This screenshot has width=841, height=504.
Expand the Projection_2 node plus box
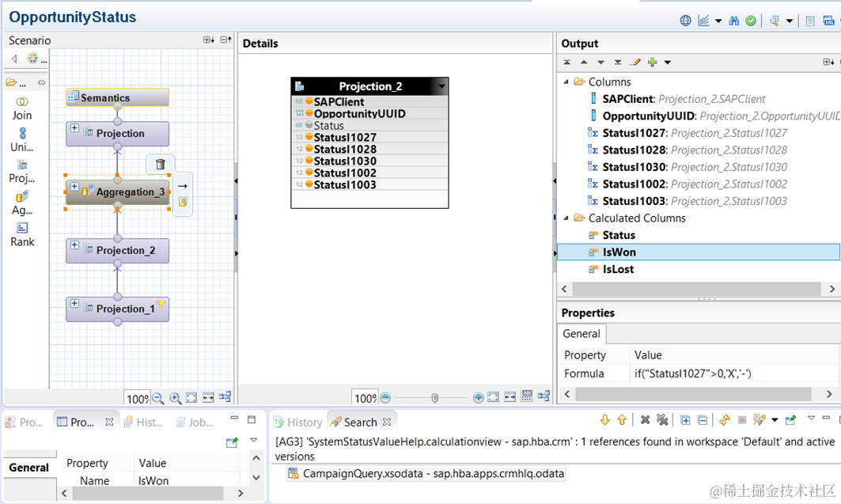point(74,245)
